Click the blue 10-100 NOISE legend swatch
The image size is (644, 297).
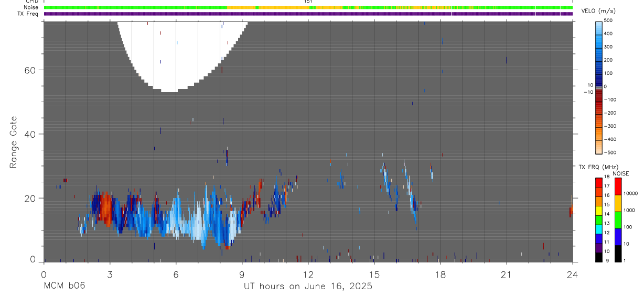[x=618, y=236]
